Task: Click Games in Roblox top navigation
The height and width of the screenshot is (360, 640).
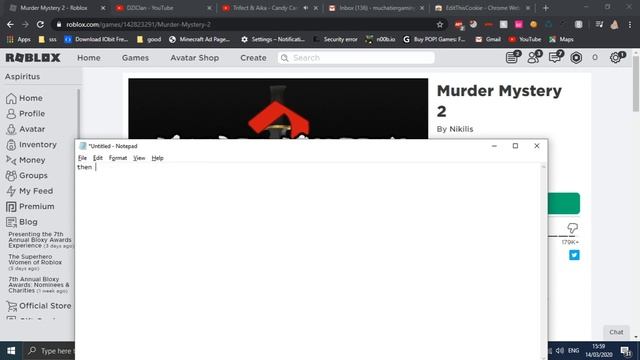Action: [x=135, y=58]
